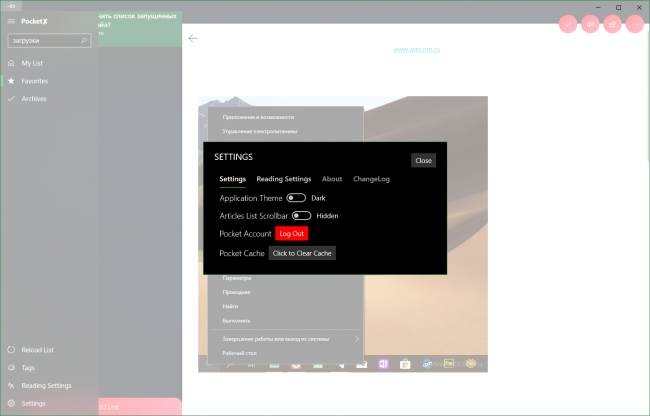Select Archives in sidebar
650x416 pixels.
(34, 99)
